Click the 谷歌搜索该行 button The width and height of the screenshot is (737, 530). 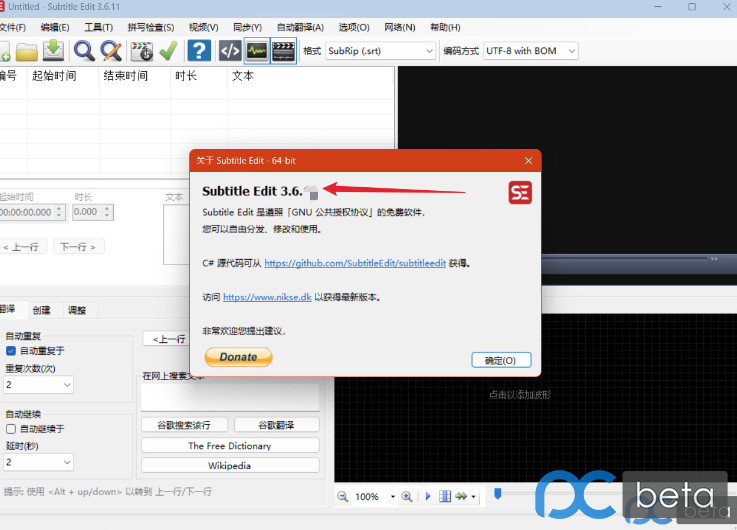tap(184, 425)
